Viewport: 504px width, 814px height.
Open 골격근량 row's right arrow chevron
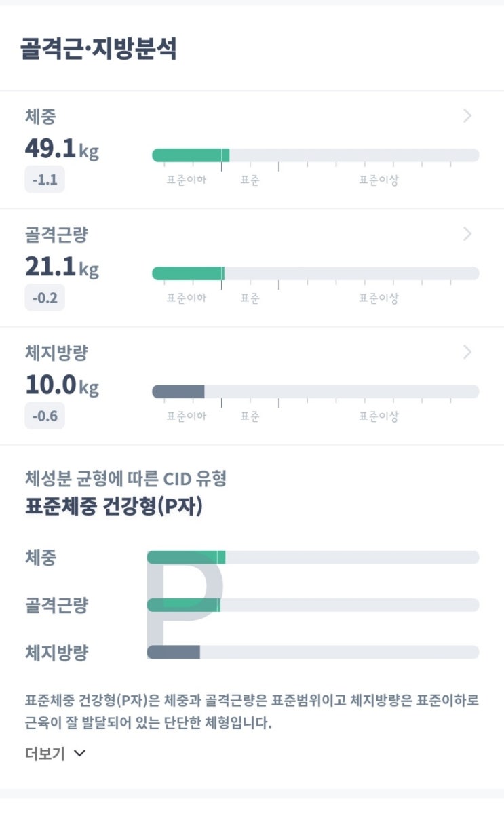click(x=467, y=234)
